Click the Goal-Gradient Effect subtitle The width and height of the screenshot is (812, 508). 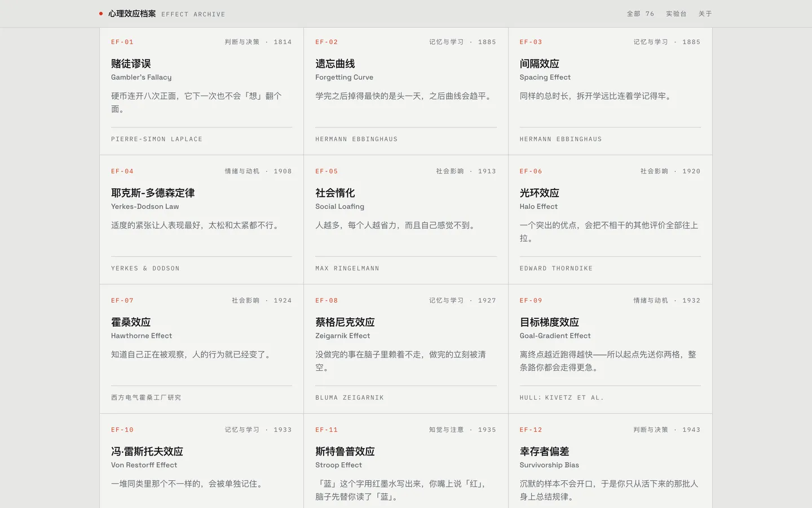tap(555, 336)
